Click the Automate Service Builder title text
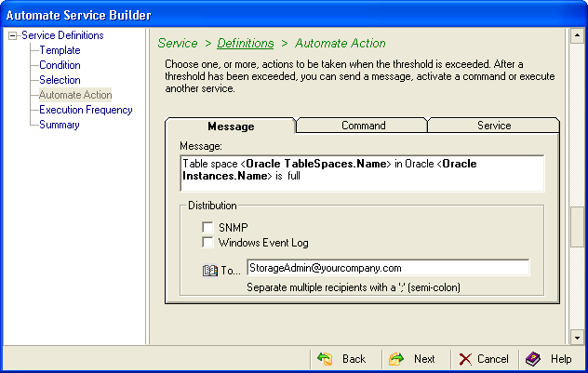 pyautogui.click(x=79, y=15)
